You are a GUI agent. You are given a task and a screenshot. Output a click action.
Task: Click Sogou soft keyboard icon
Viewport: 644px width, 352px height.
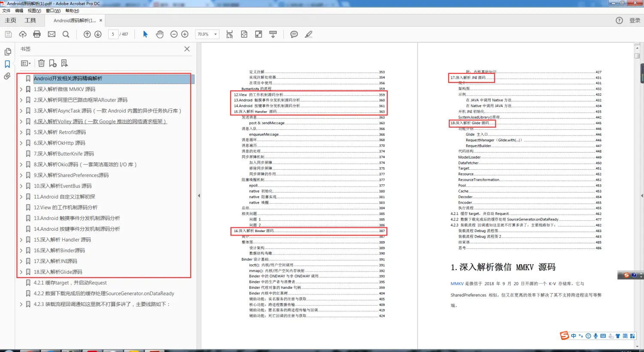(x=603, y=336)
